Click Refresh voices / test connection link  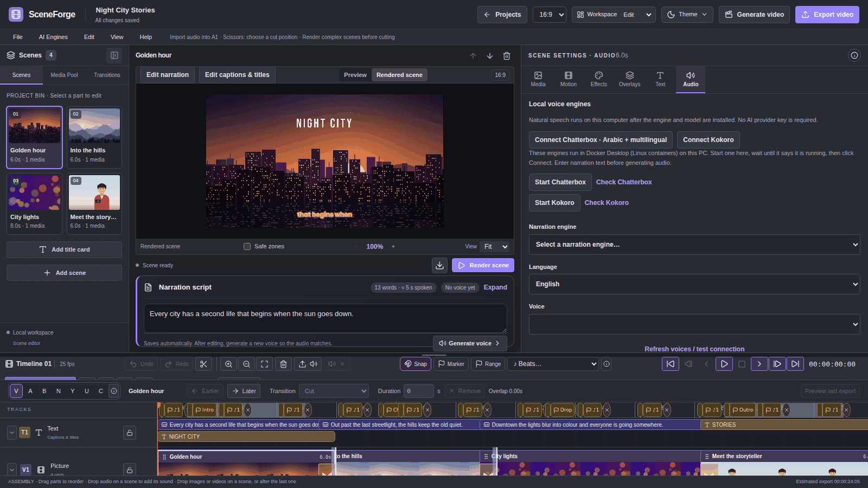click(x=694, y=349)
